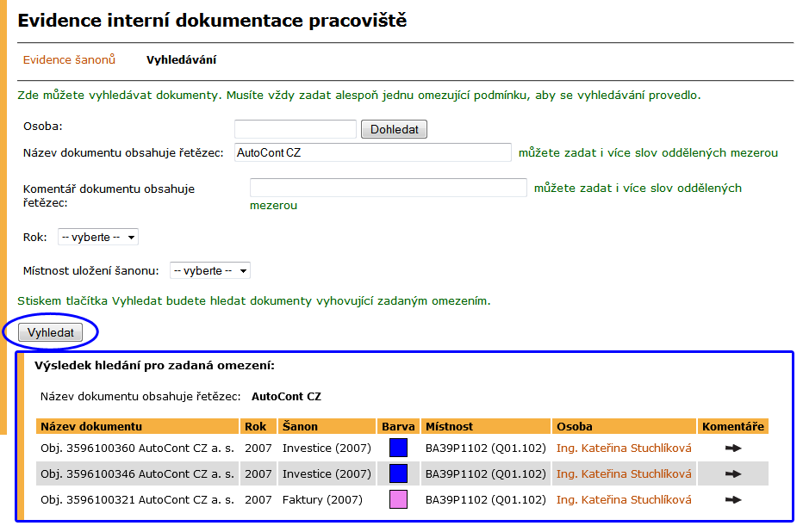Open Ing. Kateřina Stuchlíková link in 3596100360 row
The width and height of the screenshot is (803, 532).
point(624,448)
